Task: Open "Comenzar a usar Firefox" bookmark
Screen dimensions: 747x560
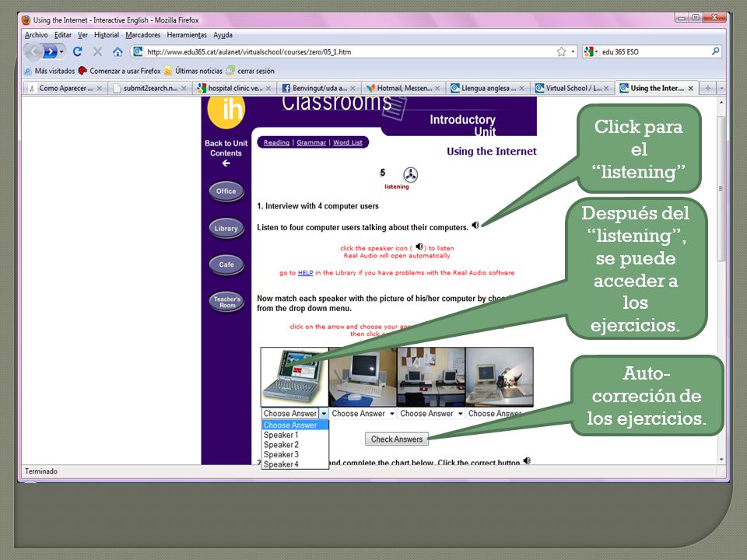Action: click(119, 71)
